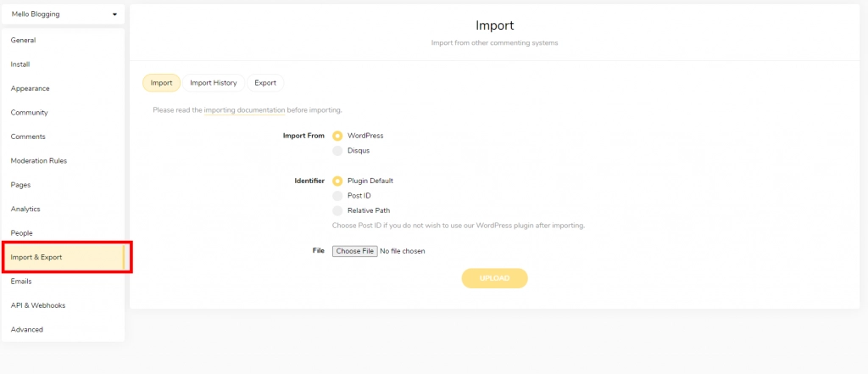Choose the Plugin Default identifier option

click(337, 181)
